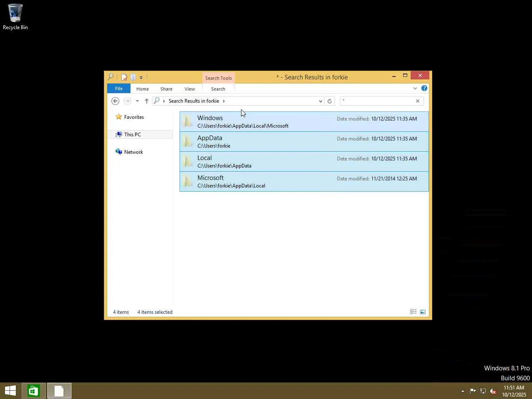Screen dimensions: 532x399
Task: Open Explorer Help with the question mark icon
Action: [x=424, y=88]
